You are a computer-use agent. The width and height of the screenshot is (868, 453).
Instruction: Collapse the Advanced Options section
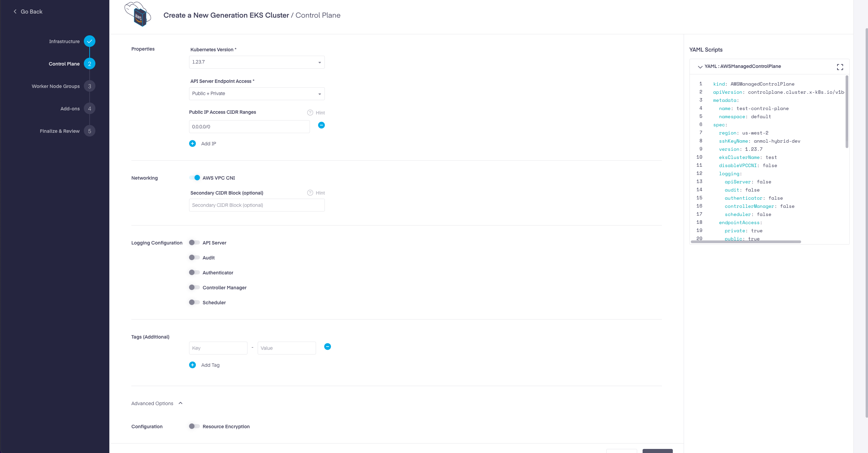pos(180,403)
